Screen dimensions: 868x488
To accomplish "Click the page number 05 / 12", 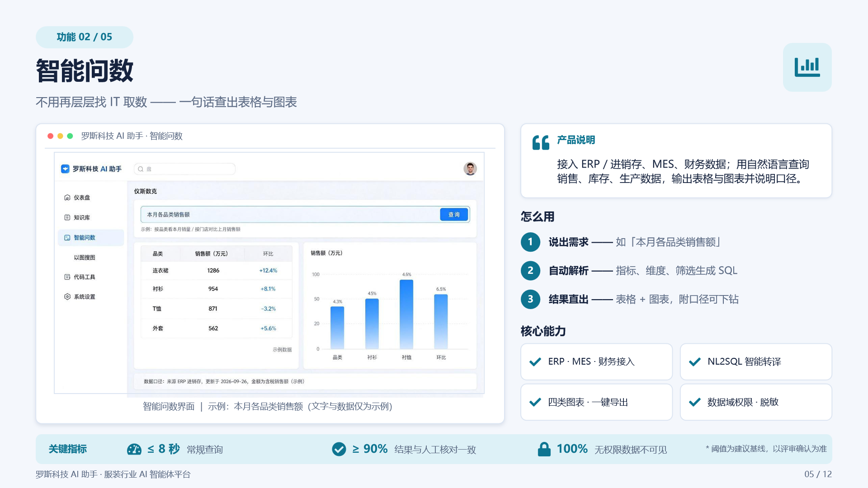I will tap(818, 474).
